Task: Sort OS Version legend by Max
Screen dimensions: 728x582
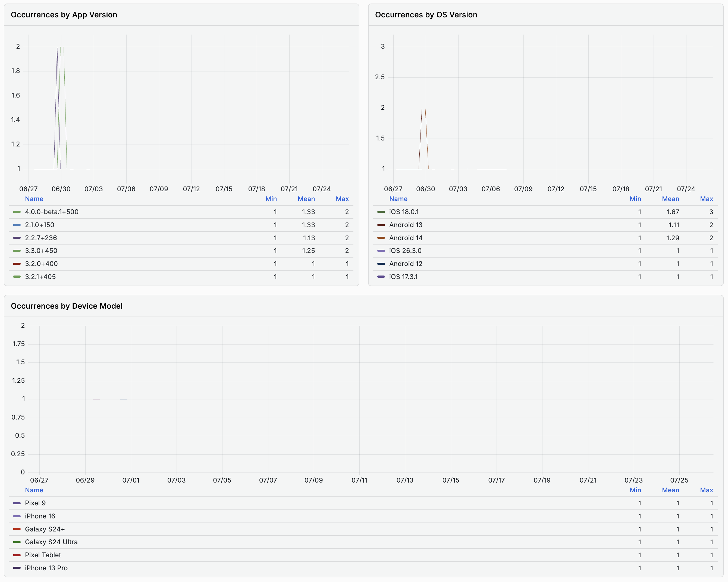Action: pyautogui.click(x=707, y=199)
